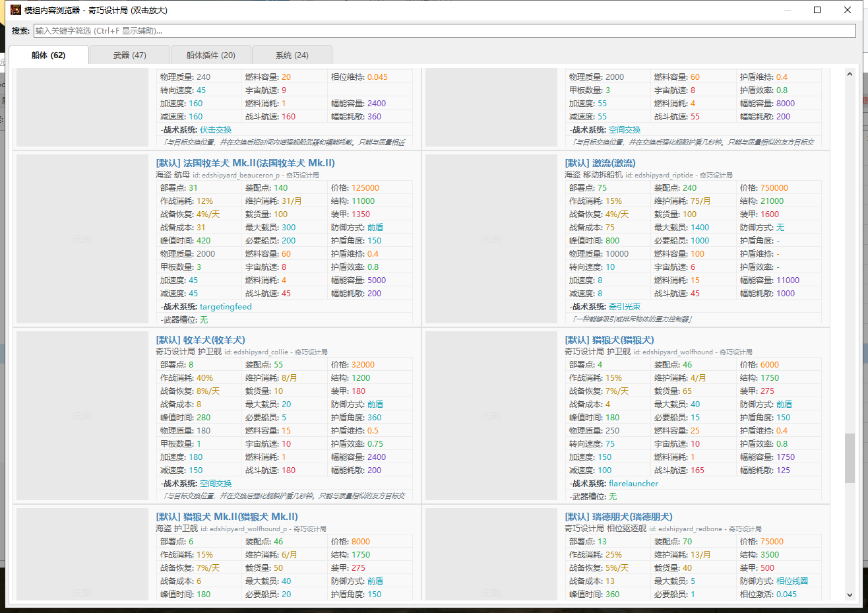Select the 牧羊犬 ship image placeholder

[x=82, y=416]
